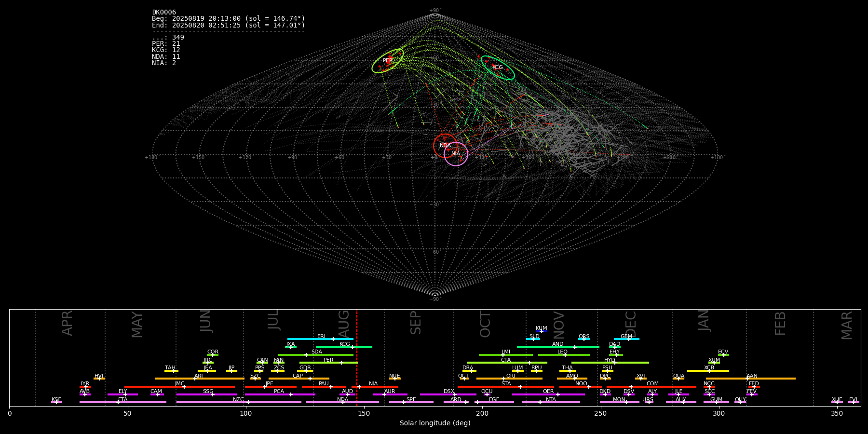Click the legend entry 'PER: 21'
This screenshot has height=434, width=868.
click(166, 44)
